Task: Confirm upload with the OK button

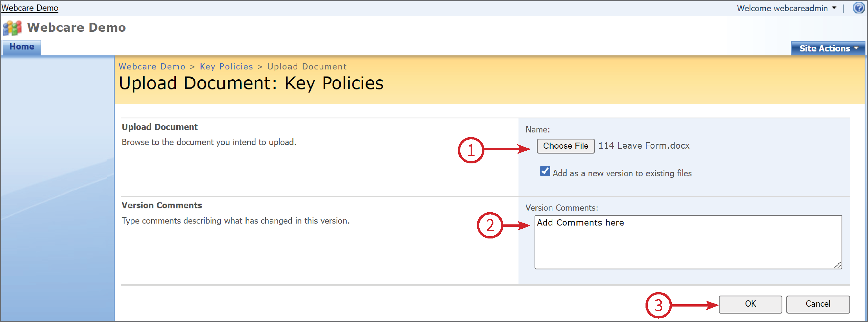Action: pos(750,304)
